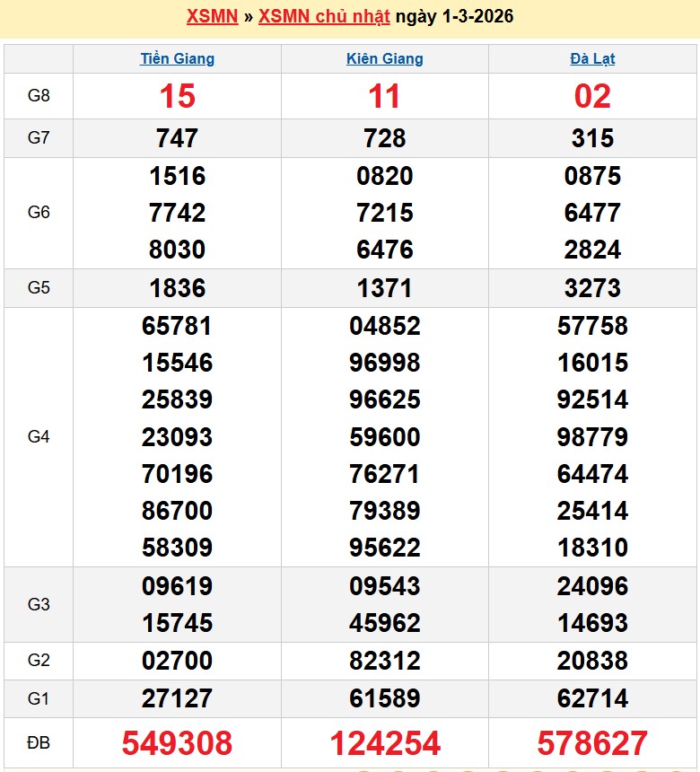Click the G7 number 747

pyautogui.click(x=177, y=138)
